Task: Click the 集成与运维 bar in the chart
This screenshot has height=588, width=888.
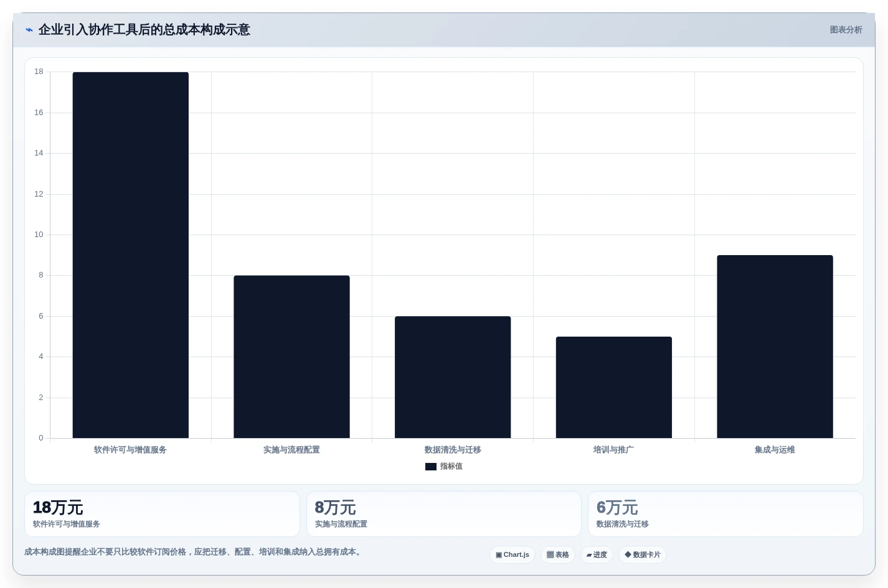Action: click(775, 347)
